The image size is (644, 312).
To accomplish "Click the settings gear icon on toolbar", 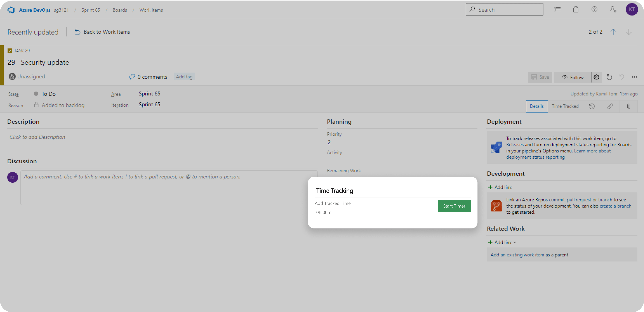I will [x=596, y=77].
